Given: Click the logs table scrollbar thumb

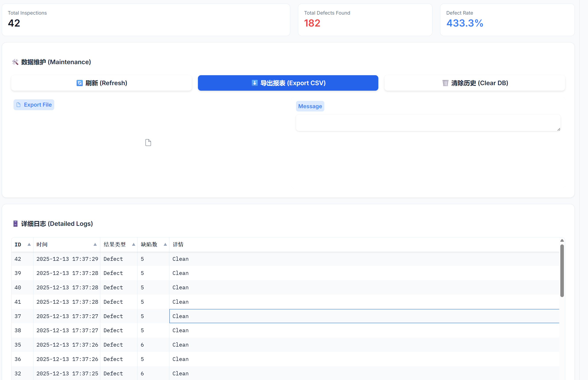Looking at the screenshot, I should [562, 271].
